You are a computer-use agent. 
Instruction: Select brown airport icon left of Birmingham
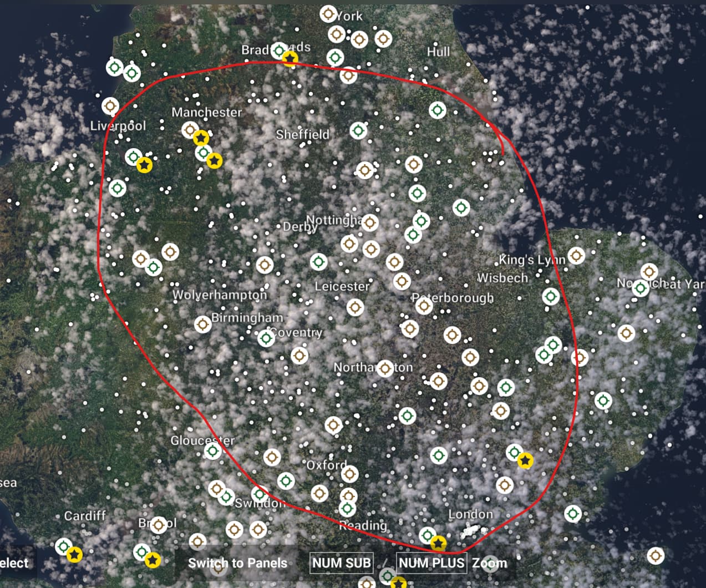pos(203,324)
